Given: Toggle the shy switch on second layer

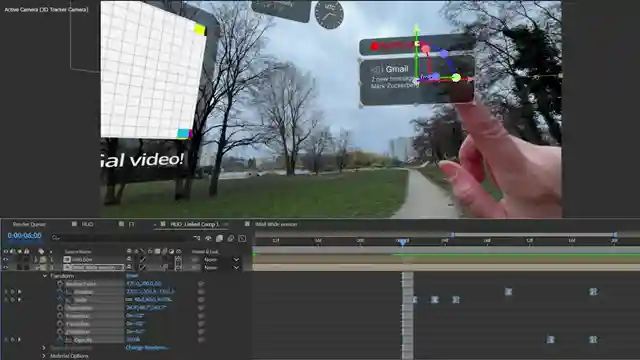Looking at the screenshot, I should point(129,267).
